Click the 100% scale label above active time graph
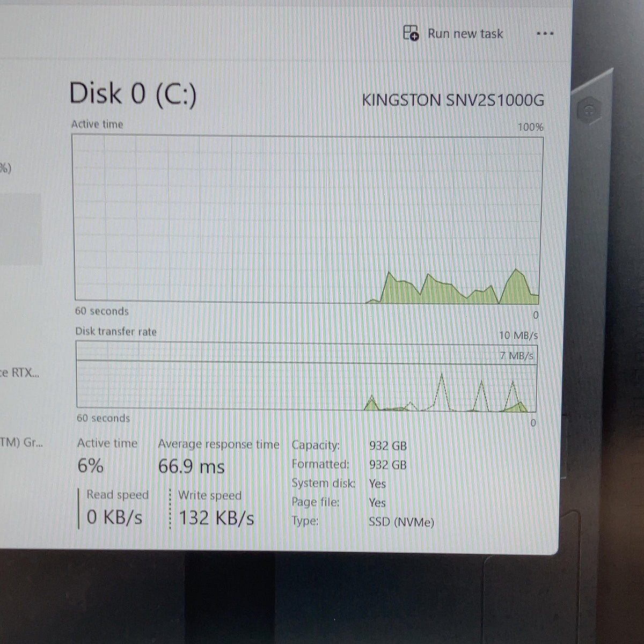Screen dimensions: 644x644 coord(530,127)
